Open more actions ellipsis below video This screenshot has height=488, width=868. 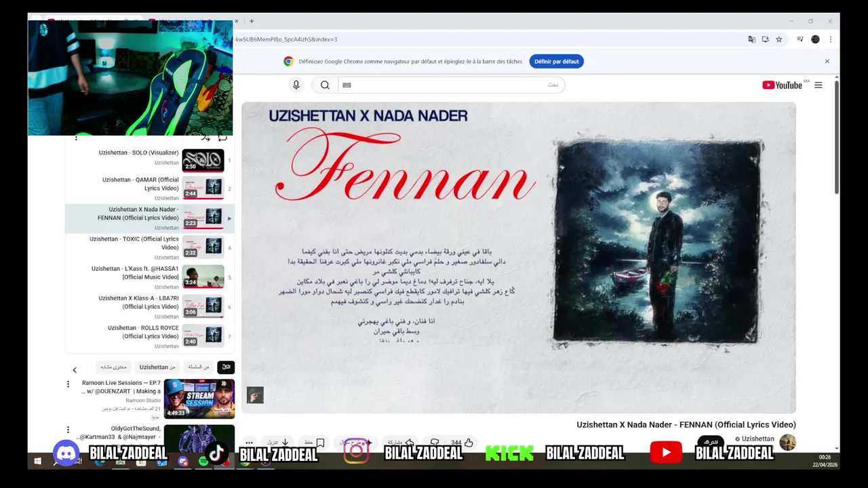click(x=250, y=443)
